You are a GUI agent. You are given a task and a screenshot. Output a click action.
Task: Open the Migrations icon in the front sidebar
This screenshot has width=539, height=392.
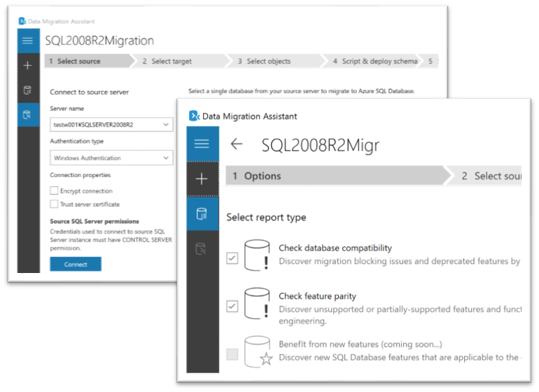[202, 248]
